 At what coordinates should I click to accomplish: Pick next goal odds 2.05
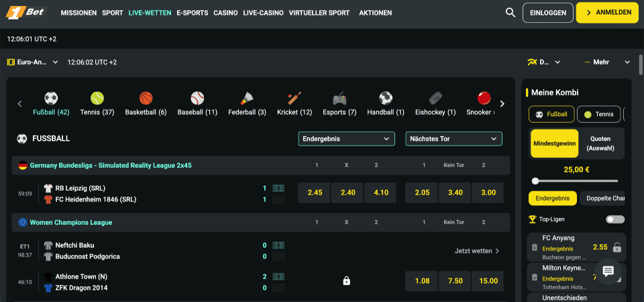422,193
